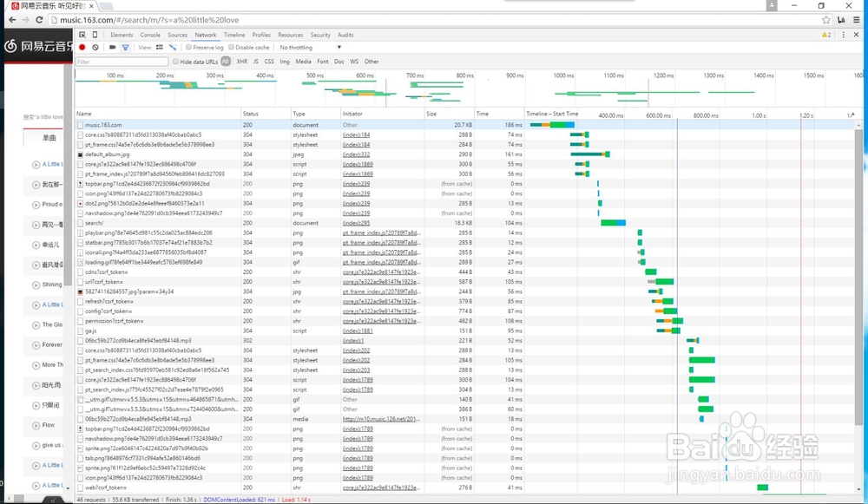Viewport: 868px width, 504px height.
Task: Click the warning count indicator
Action: click(x=826, y=35)
